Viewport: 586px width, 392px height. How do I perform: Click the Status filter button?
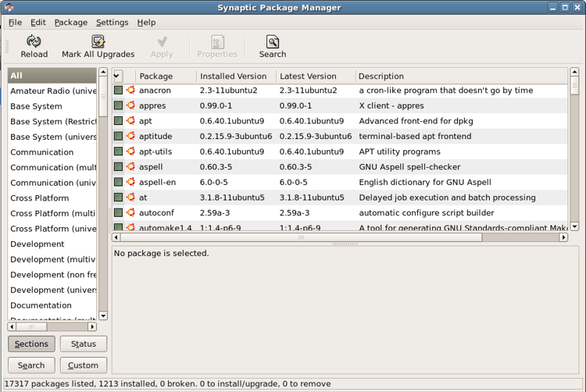[84, 344]
